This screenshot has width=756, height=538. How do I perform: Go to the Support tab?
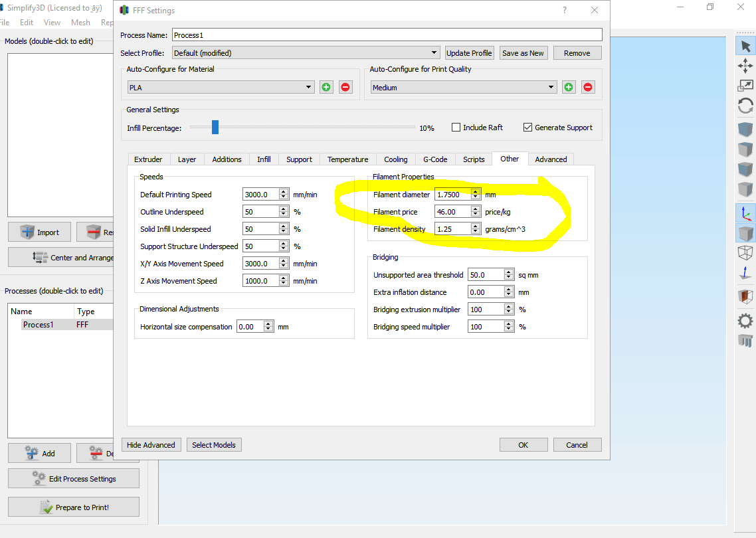click(299, 159)
